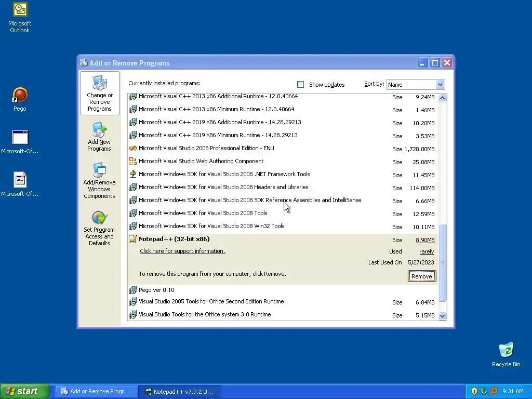Click the Pego ver 0.10 entry icon

[132, 290]
